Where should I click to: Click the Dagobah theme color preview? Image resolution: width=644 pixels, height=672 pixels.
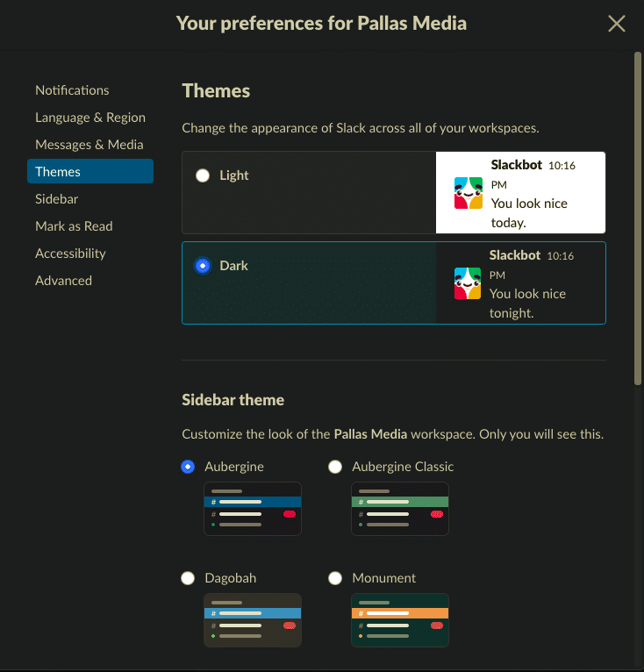click(x=253, y=620)
